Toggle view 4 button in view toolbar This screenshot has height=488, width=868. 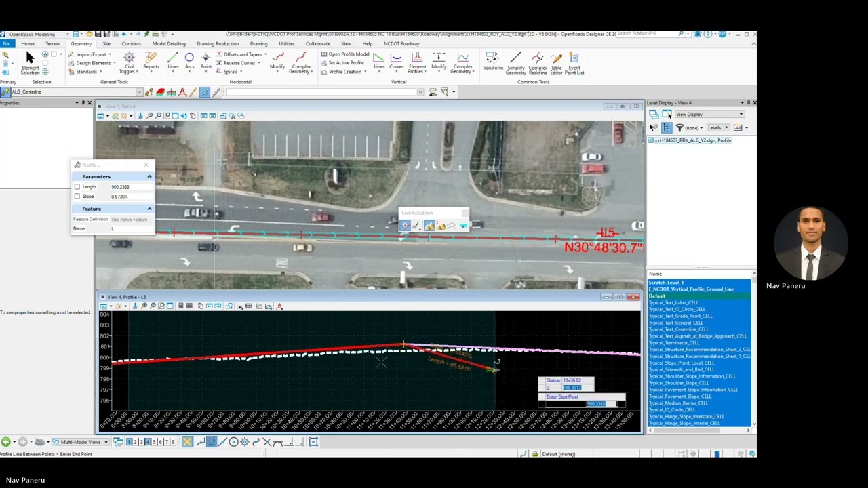click(x=148, y=442)
